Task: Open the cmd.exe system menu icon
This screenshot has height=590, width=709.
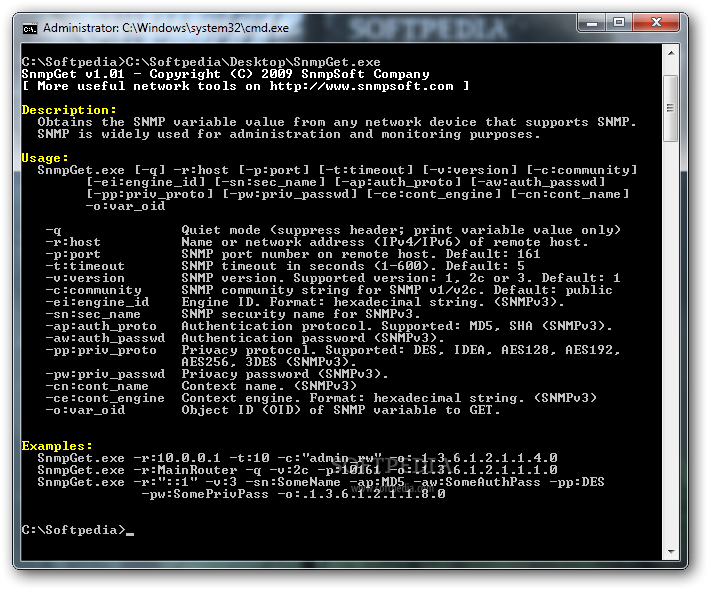Action: click(x=30, y=29)
